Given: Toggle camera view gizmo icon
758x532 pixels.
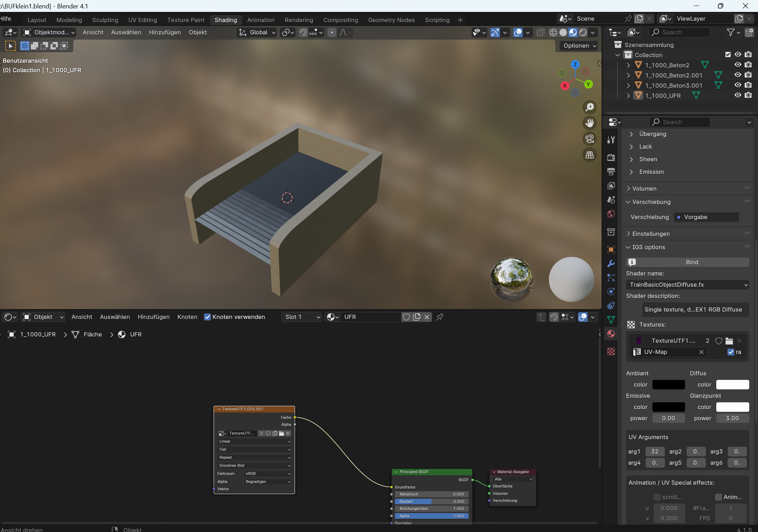Looking at the screenshot, I should point(590,139).
